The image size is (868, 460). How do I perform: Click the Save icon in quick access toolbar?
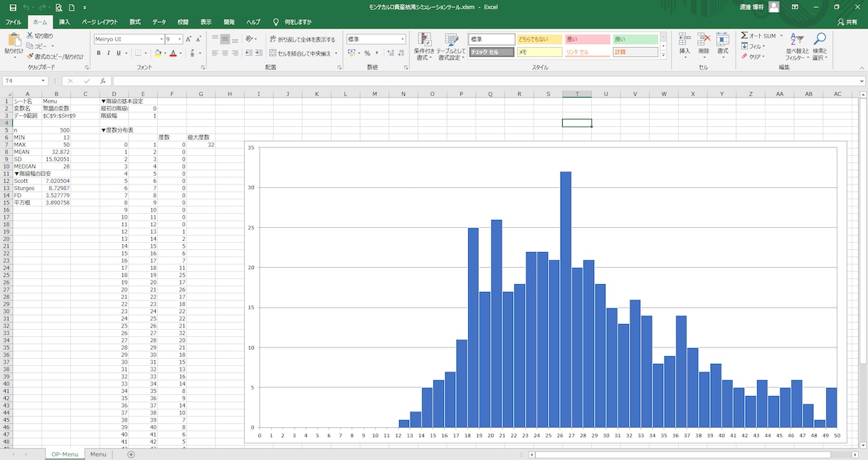tap(13, 7)
